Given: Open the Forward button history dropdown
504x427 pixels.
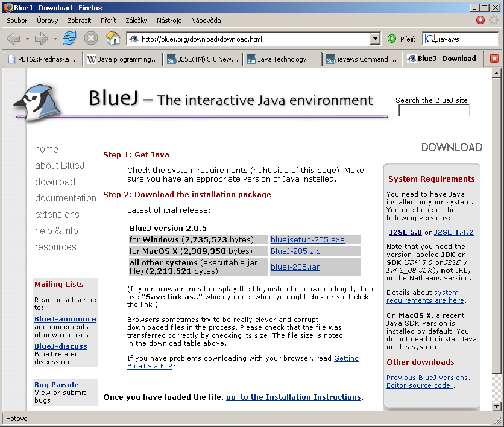Looking at the screenshot, I should [55, 39].
